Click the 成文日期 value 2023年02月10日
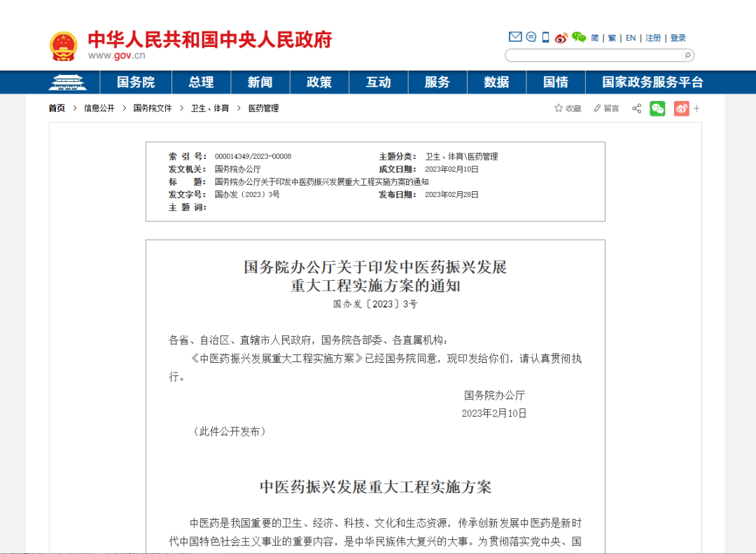The width and height of the screenshot is (756, 554). (x=451, y=169)
